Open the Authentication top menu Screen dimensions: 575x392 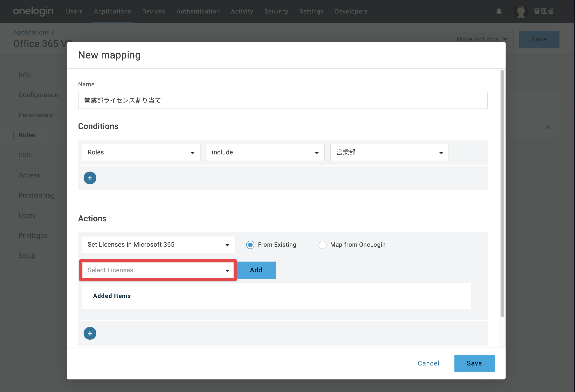[198, 11]
